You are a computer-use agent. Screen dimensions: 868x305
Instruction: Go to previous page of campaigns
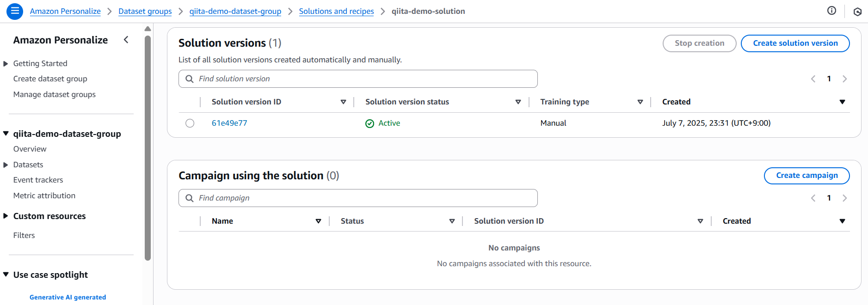click(813, 198)
